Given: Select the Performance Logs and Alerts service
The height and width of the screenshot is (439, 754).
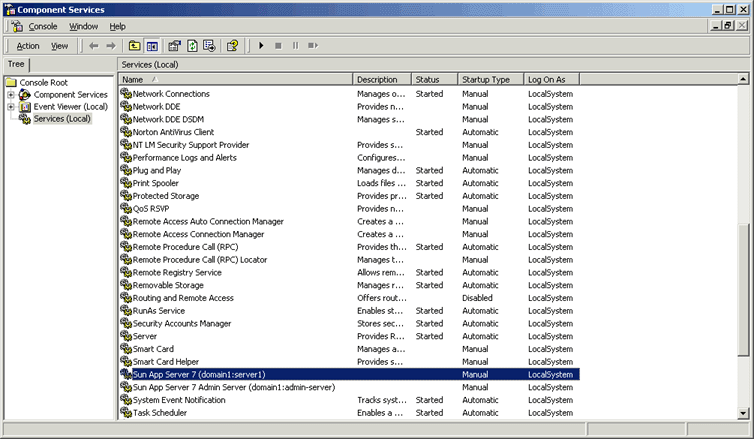Looking at the screenshot, I should pos(185,157).
